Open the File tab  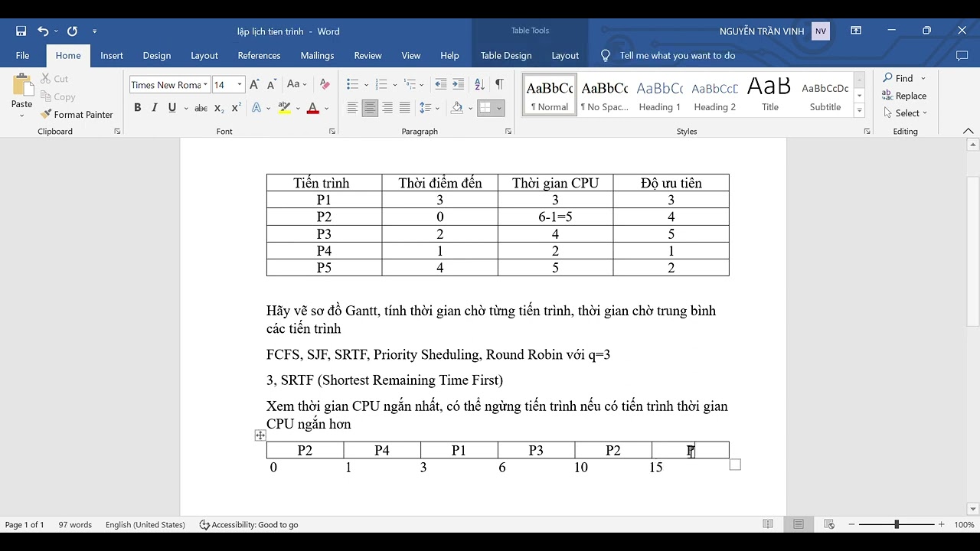pyautogui.click(x=22, y=56)
